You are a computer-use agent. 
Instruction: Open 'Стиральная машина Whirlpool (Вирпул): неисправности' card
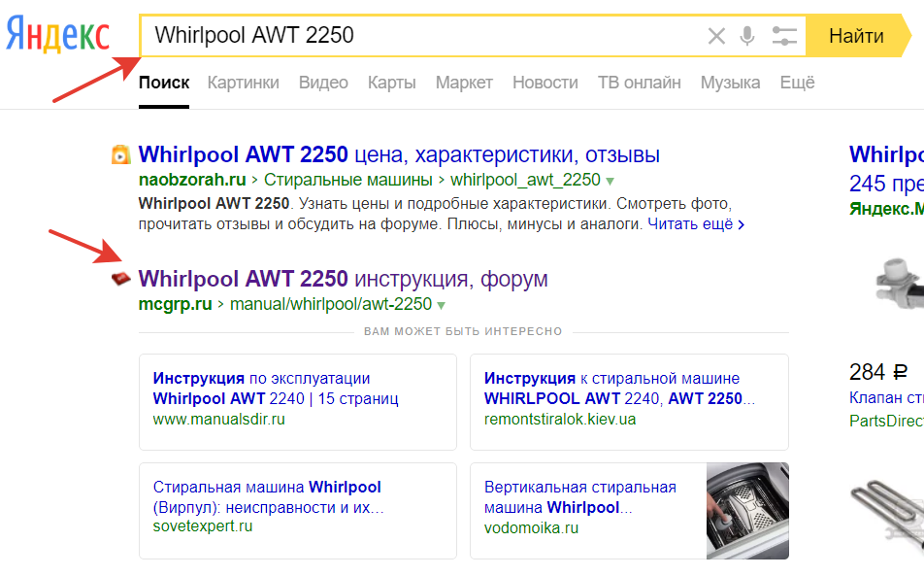[x=268, y=497]
